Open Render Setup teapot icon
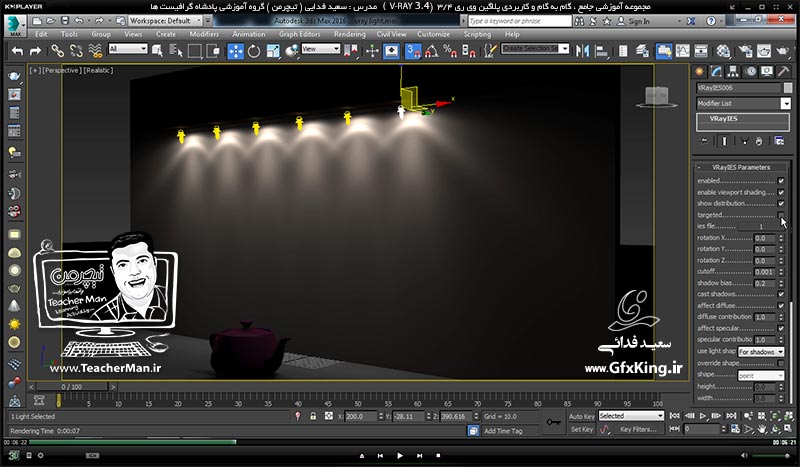This screenshot has width=800, height=467. click(x=745, y=51)
